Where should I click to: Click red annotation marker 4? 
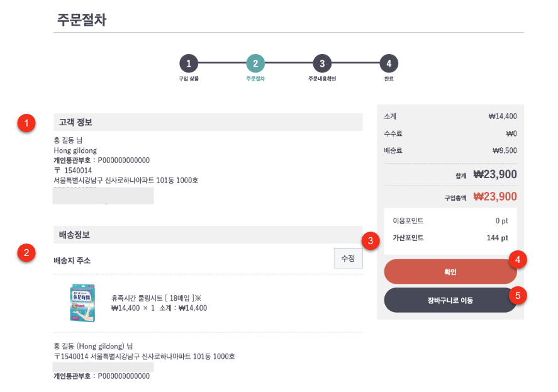pyautogui.click(x=518, y=260)
